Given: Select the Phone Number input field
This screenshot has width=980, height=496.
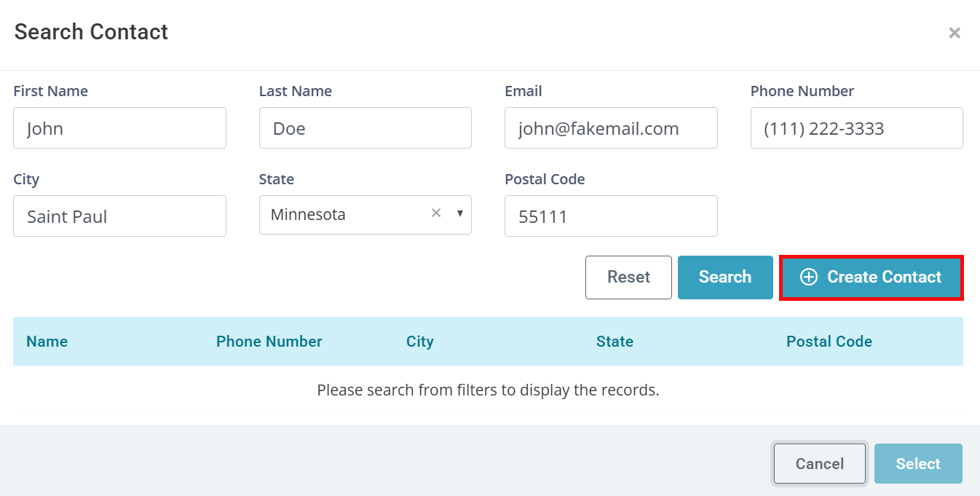Looking at the screenshot, I should [857, 128].
